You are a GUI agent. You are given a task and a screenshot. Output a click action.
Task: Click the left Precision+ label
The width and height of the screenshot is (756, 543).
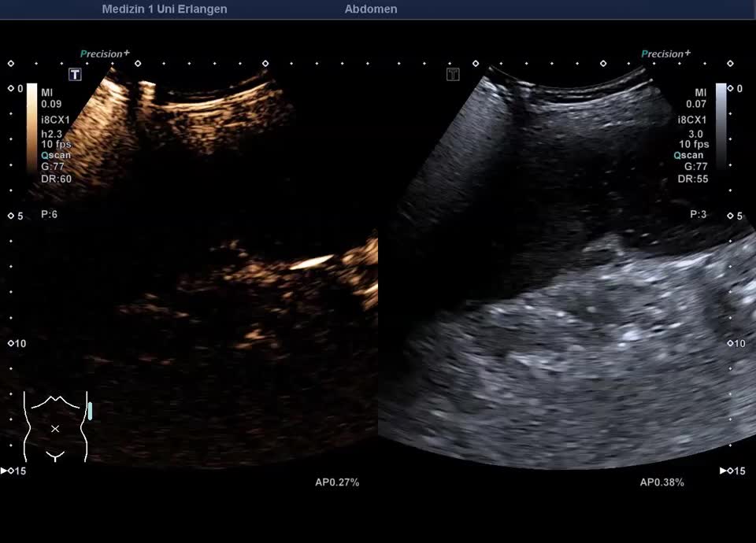pos(105,54)
